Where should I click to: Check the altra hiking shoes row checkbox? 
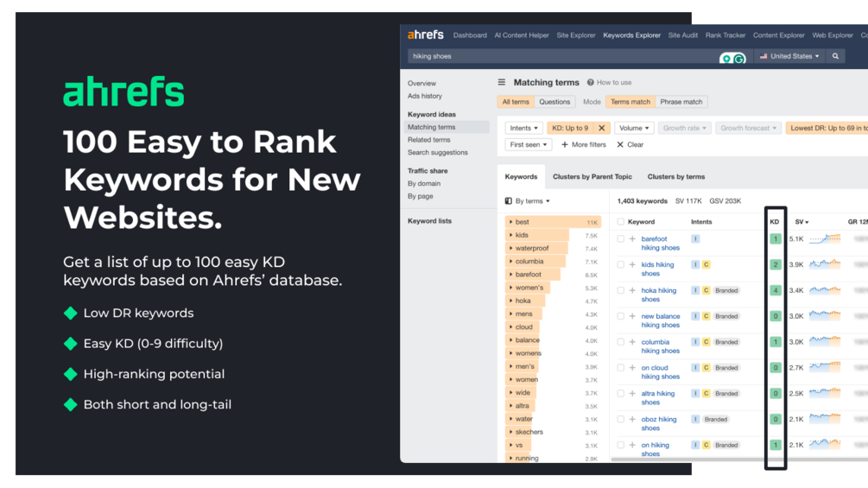tap(620, 393)
